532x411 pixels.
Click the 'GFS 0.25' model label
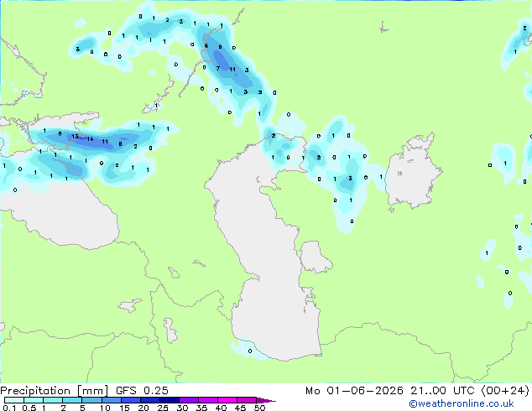pos(142,391)
